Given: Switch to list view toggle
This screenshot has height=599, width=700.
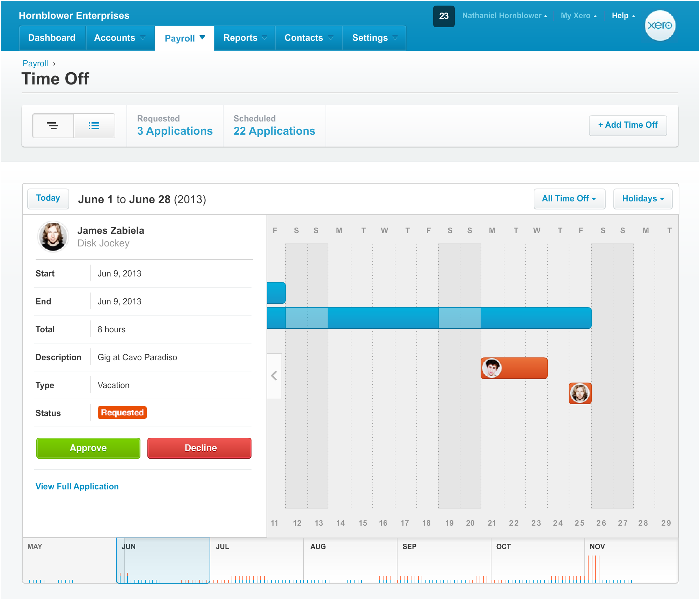Looking at the screenshot, I should tap(94, 126).
